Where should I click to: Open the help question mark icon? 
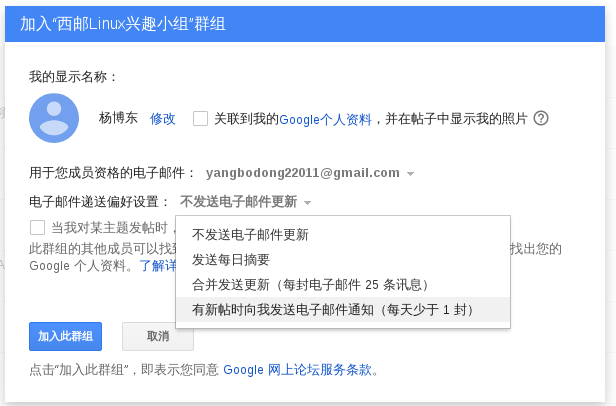[541, 118]
